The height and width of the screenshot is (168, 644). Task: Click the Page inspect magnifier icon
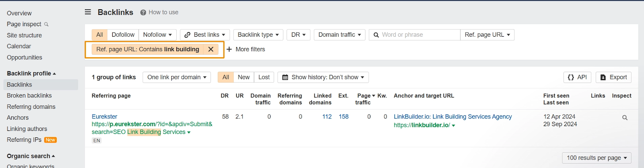[46, 24]
